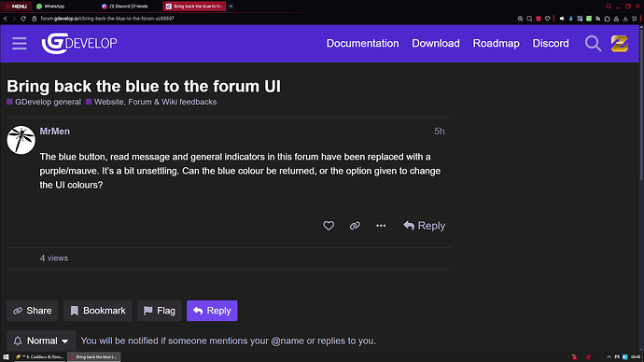Viewport: 644px width, 362px height.
Task: Reload the page
Action: 23,19
